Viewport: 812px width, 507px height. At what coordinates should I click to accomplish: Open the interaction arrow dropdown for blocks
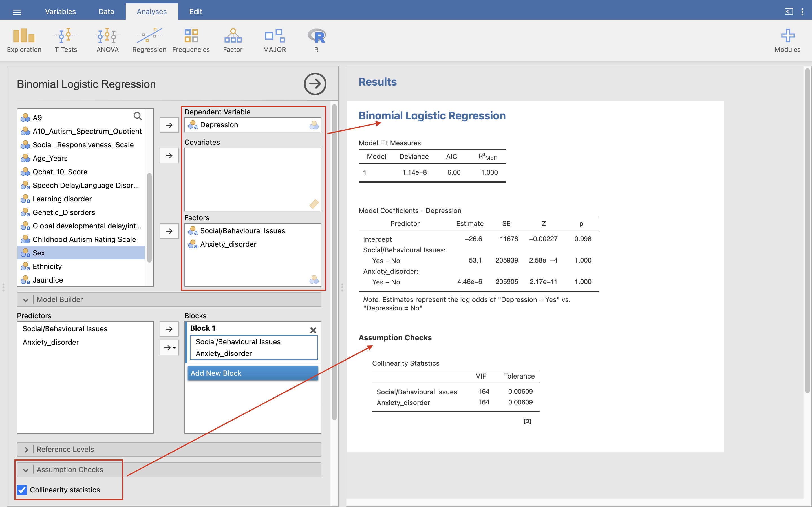tap(169, 348)
